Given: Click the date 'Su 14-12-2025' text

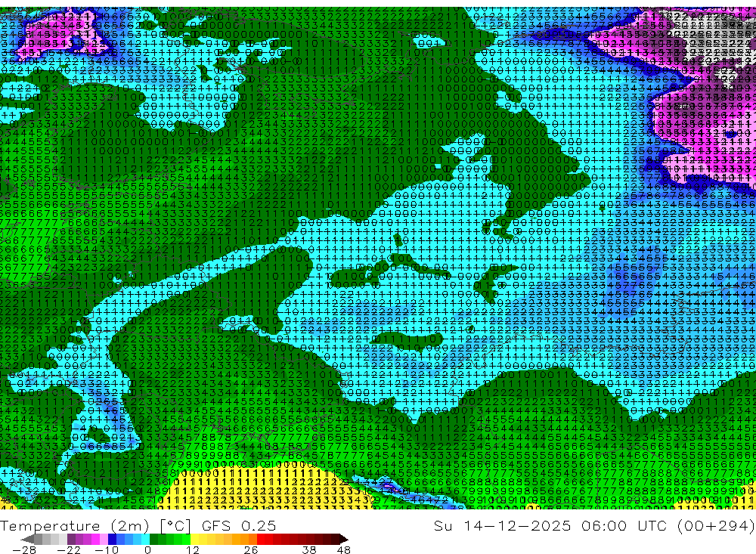Looking at the screenshot, I should 502,525.
